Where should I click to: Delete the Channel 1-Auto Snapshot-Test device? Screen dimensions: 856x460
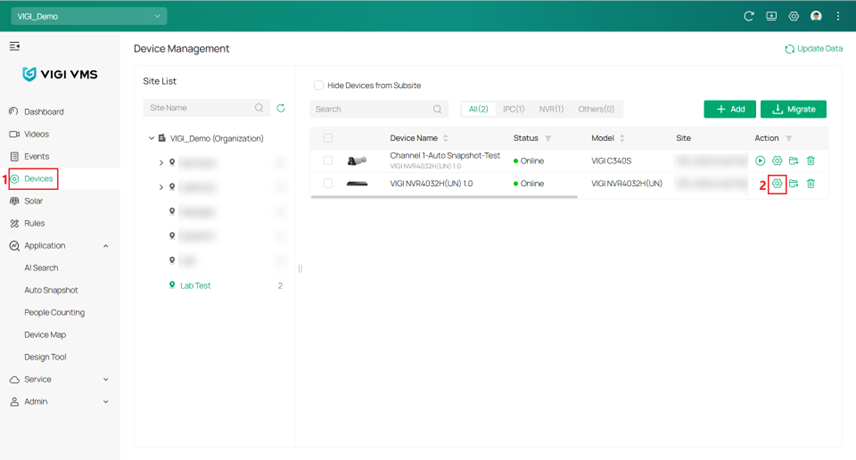[x=811, y=160]
